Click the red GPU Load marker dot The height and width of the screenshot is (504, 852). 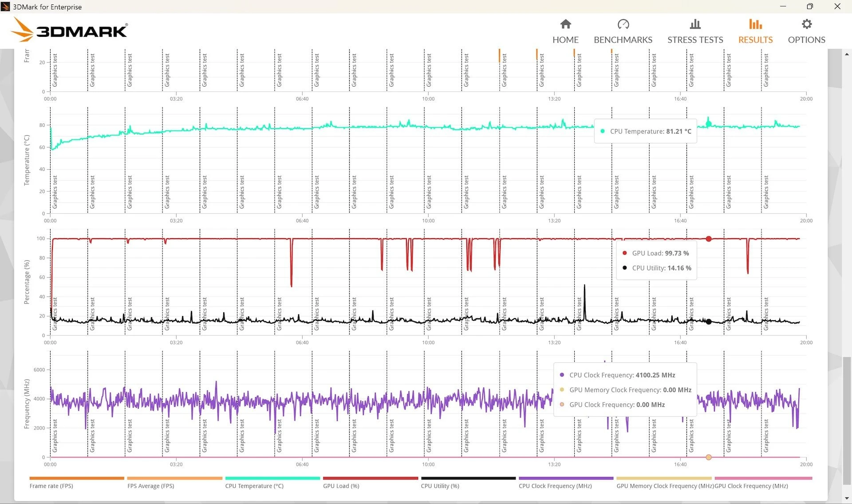(x=709, y=239)
